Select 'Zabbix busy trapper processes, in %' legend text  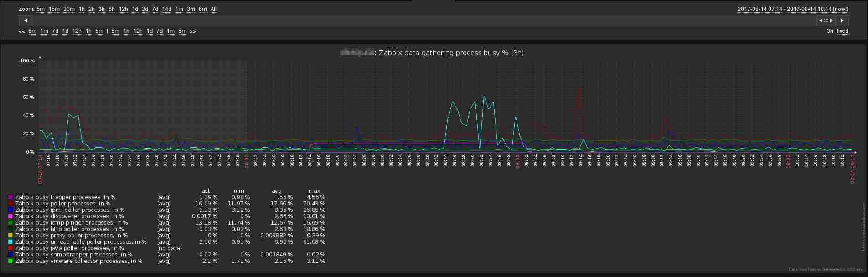[65, 197]
